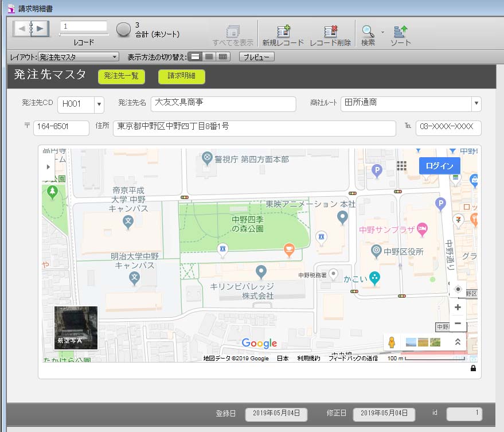
Task: Zoom in the map with plus
Action: [x=458, y=307]
